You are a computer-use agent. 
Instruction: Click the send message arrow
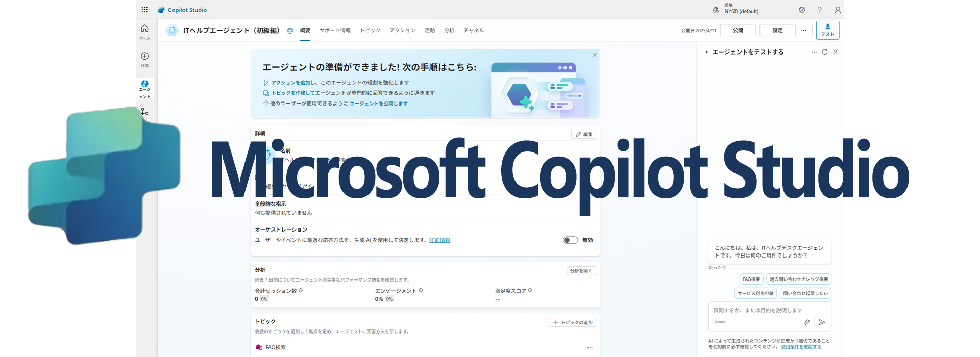(822, 322)
